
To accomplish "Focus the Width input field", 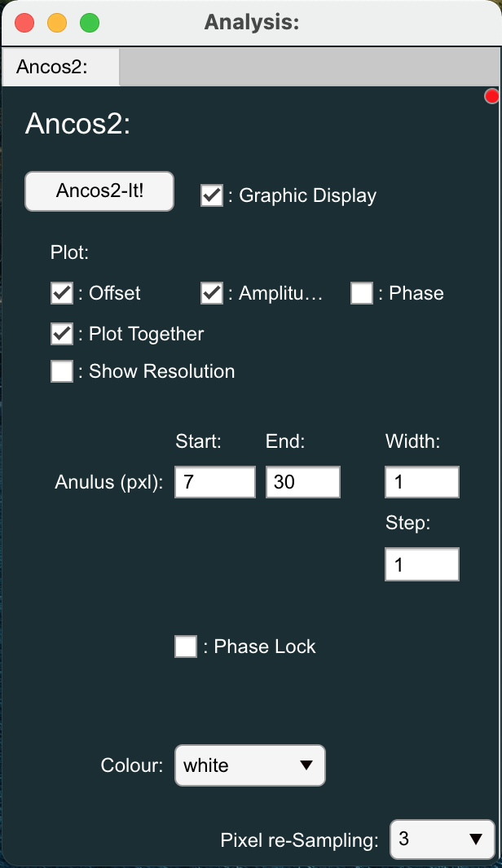I will 422,482.
